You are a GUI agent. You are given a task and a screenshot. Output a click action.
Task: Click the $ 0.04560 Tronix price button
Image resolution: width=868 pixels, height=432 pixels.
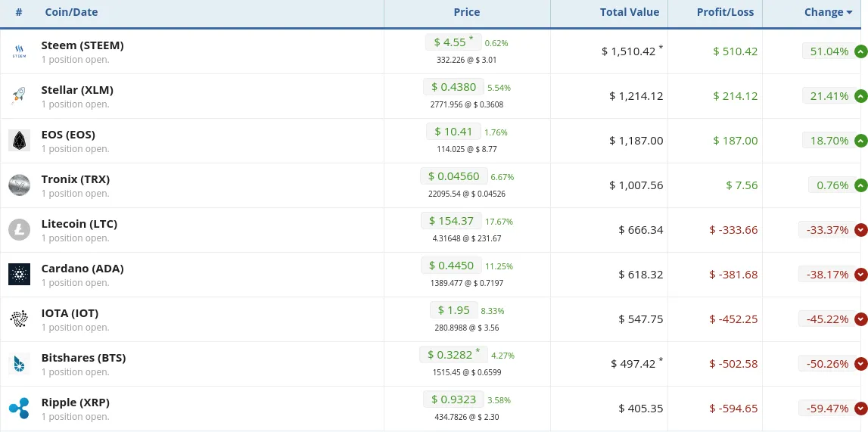tap(454, 176)
